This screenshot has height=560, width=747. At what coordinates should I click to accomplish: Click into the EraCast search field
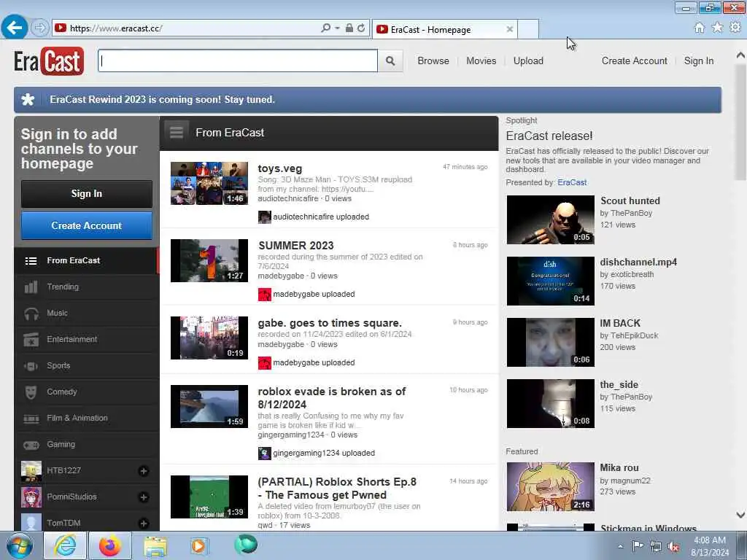click(238, 61)
